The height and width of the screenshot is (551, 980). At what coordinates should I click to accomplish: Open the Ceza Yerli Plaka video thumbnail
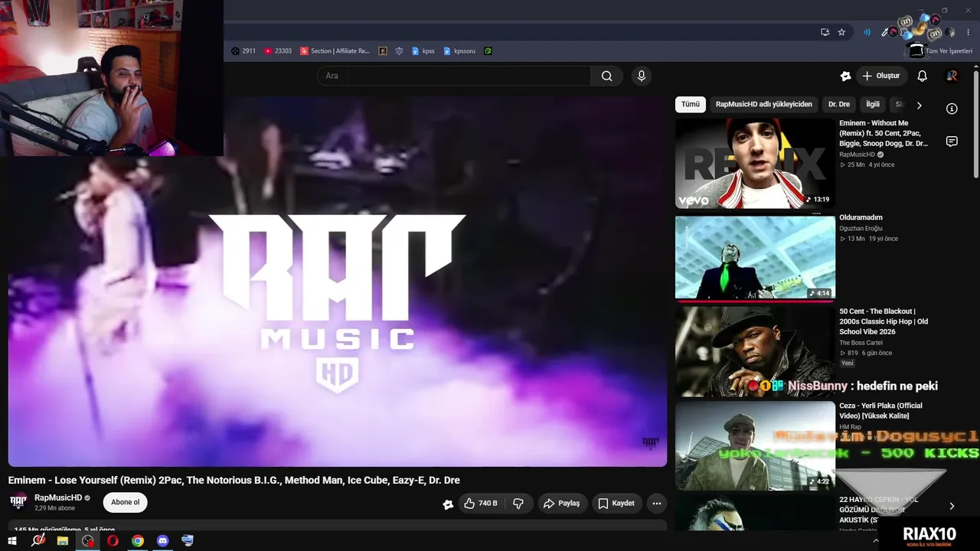pyautogui.click(x=755, y=445)
